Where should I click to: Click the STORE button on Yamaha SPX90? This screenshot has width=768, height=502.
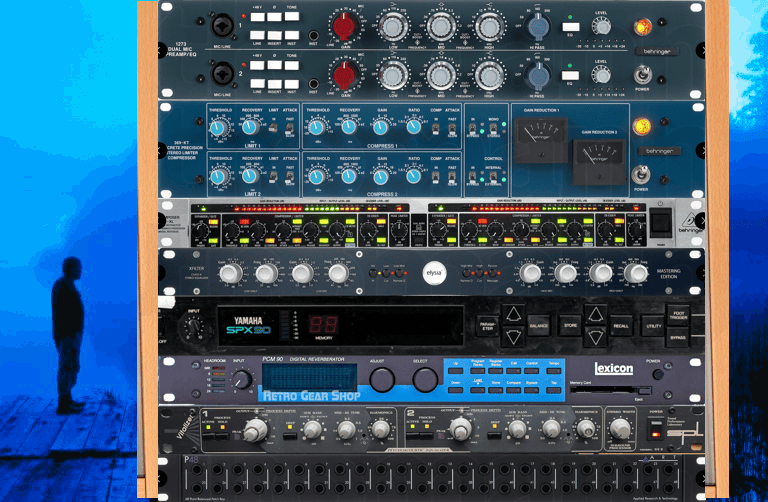570,326
